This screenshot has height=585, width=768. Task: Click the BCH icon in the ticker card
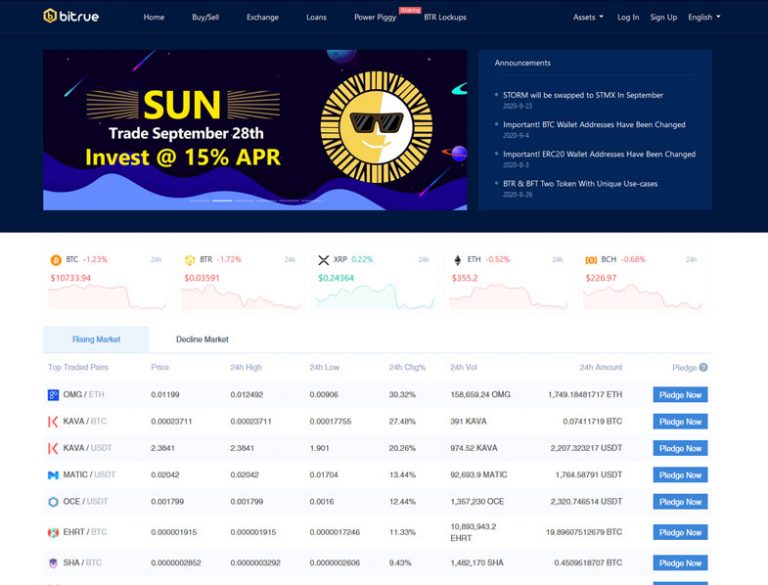[x=591, y=260]
